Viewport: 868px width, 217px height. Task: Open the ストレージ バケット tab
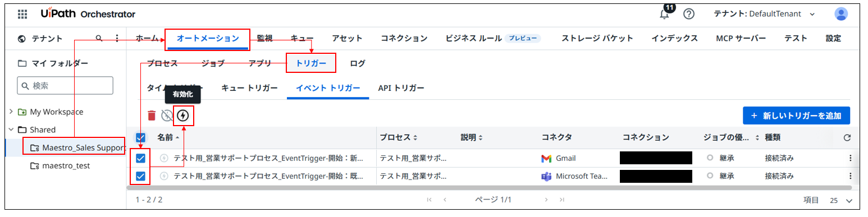597,38
